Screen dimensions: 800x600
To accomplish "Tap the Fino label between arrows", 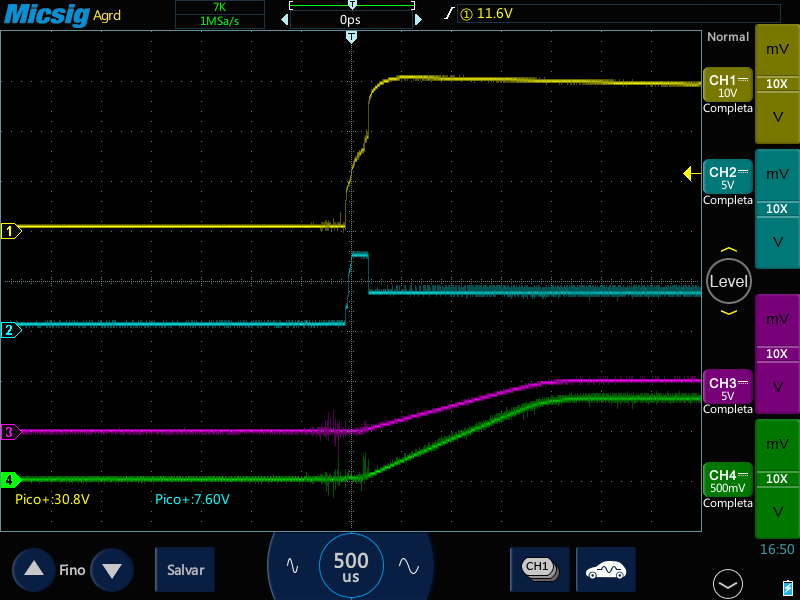I will (72, 569).
